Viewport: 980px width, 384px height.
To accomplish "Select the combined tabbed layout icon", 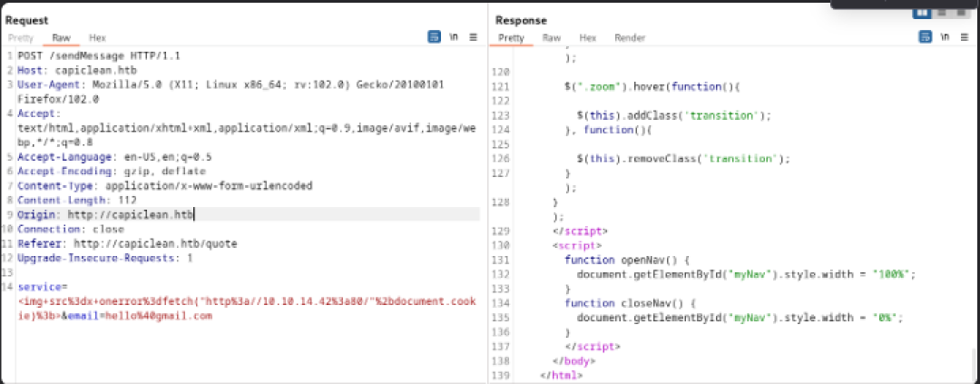I will tap(962, 12).
